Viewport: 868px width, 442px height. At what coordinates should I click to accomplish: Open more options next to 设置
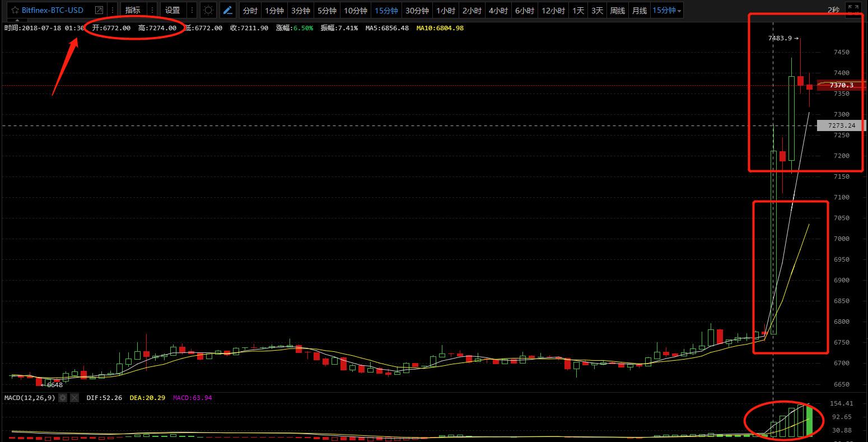tap(192, 10)
